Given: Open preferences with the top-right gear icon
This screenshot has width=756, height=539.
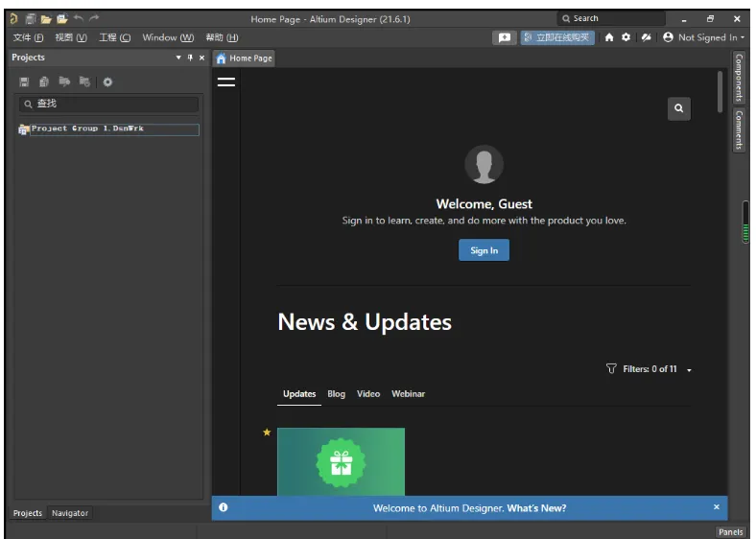Looking at the screenshot, I should point(626,37).
